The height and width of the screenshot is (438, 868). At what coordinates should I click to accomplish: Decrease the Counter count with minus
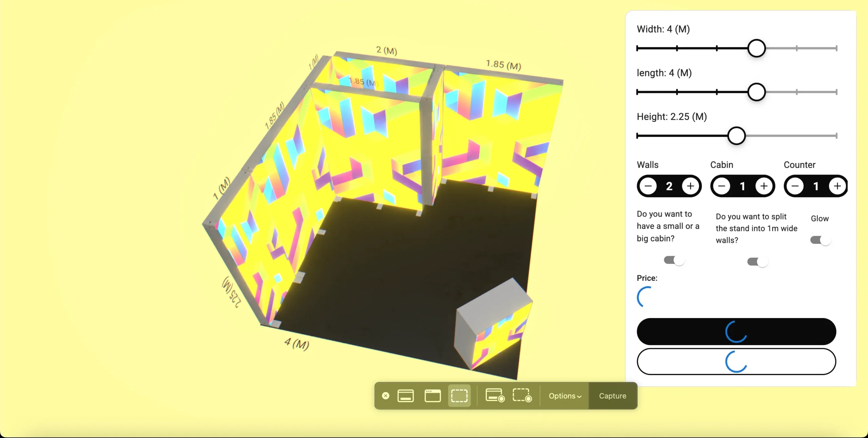click(795, 186)
